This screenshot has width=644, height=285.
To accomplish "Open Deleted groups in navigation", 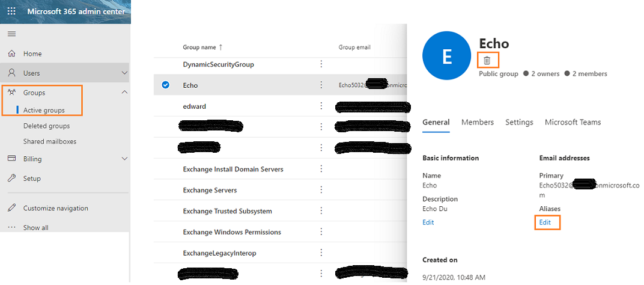I will (x=46, y=126).
